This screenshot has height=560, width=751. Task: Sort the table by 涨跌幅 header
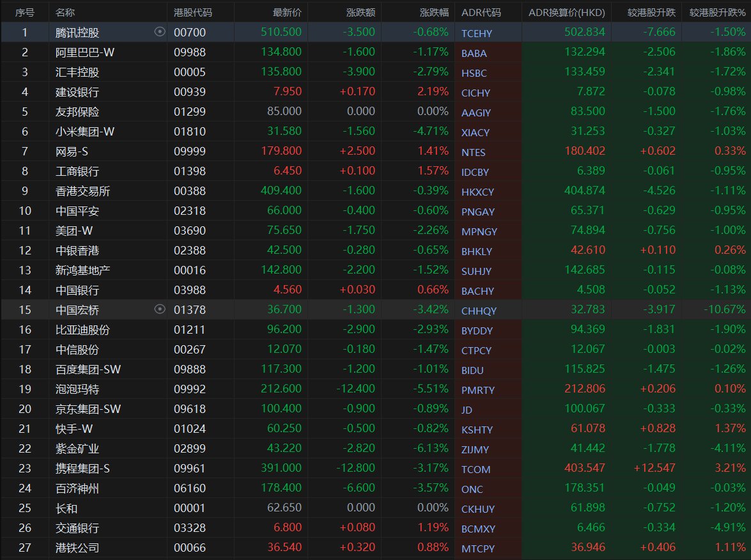434,12
